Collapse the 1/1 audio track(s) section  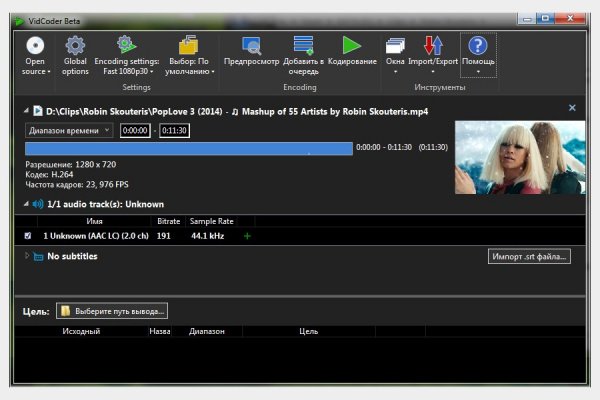point(26,204)
